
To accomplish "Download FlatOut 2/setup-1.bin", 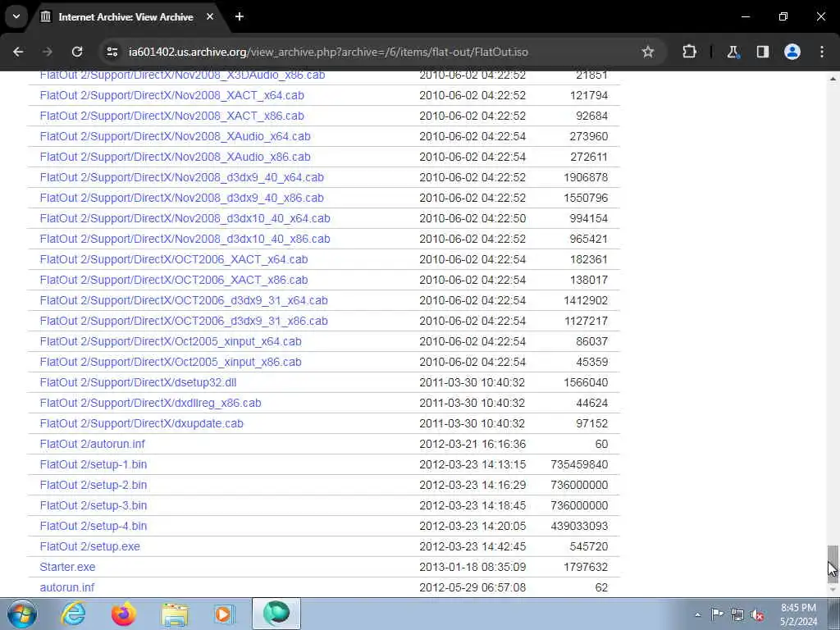I will [94, 464].
